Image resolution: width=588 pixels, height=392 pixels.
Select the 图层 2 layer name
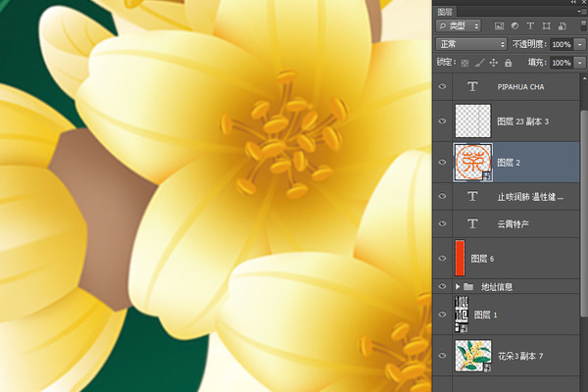click(509, 163)
